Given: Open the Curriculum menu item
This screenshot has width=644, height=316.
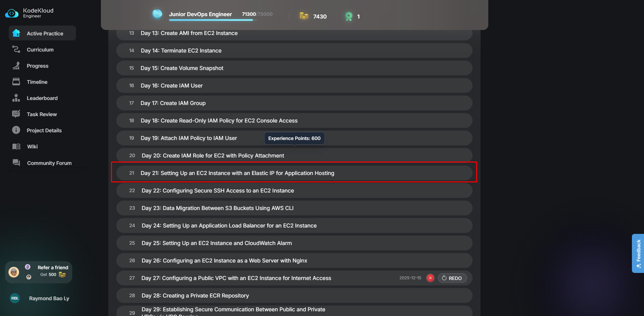Looking at the screenshot, I should 40,49.
